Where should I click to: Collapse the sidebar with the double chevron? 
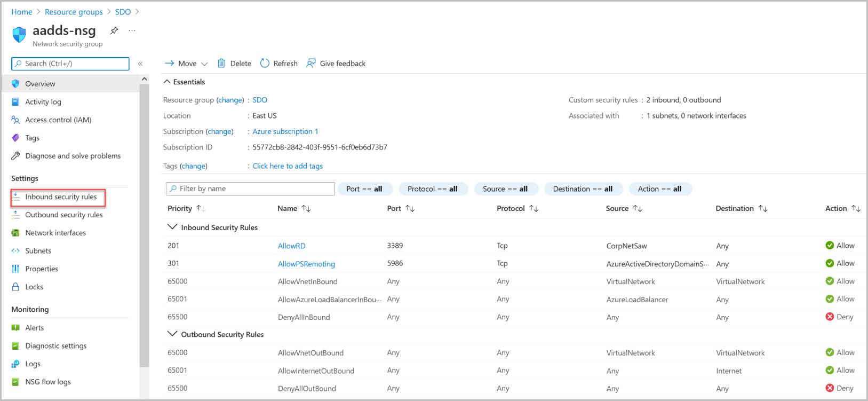click(x=140, y=64)
